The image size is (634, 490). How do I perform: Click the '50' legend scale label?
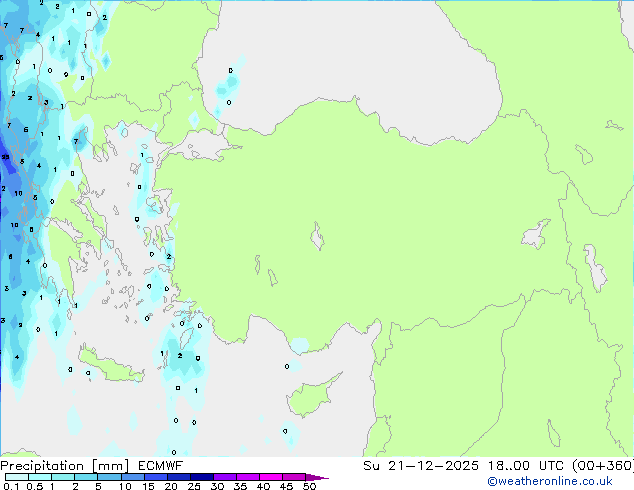pos(309,486)
